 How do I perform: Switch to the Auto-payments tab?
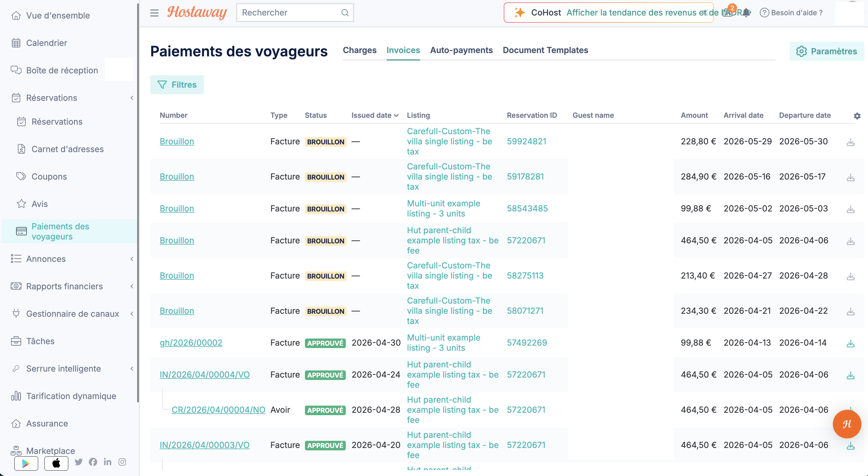(x=461, y=50)
